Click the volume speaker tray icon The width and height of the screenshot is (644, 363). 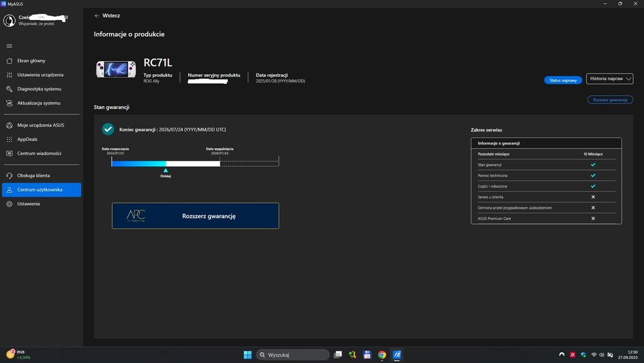pos(601,355)
